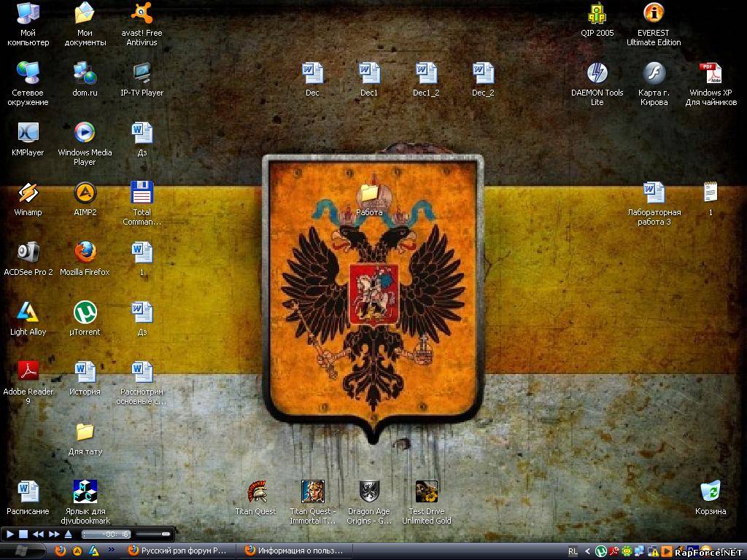Click the QIP flower tray icon
The width and height of the screenshot is (747, 560).
click(627, 551)
